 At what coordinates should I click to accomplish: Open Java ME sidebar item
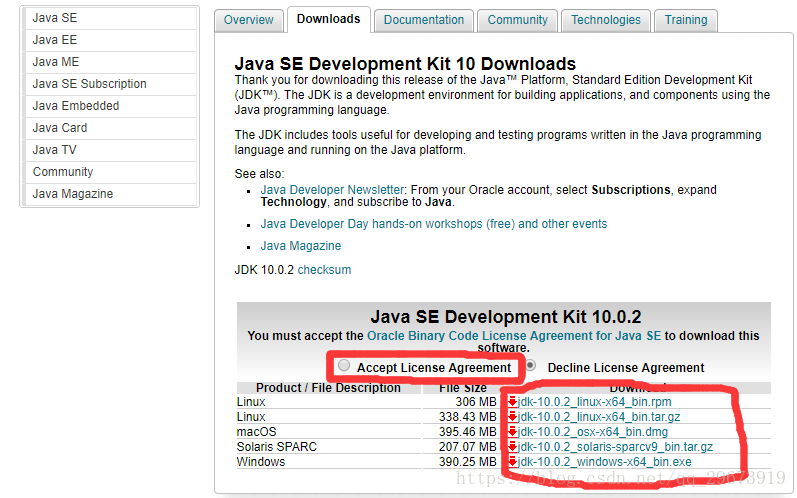(110, 62)
